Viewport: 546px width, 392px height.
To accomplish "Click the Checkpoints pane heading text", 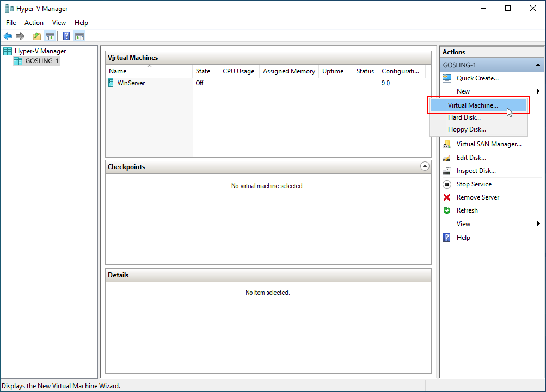I will (x=126, y=166).
